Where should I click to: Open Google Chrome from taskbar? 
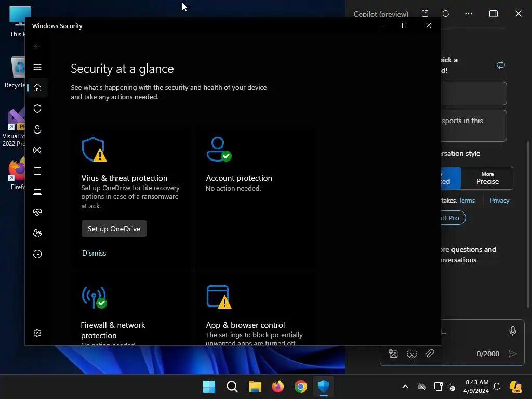click(x=301, y=387)
